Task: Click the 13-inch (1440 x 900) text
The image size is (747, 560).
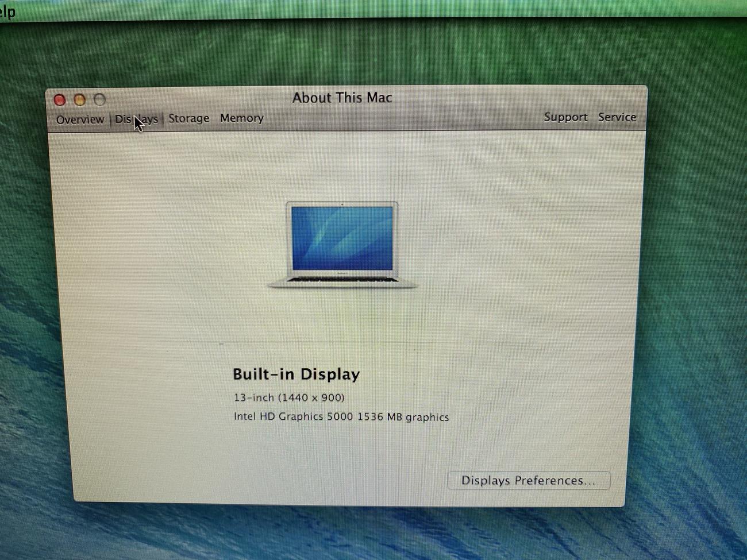Action: (289, 397)
